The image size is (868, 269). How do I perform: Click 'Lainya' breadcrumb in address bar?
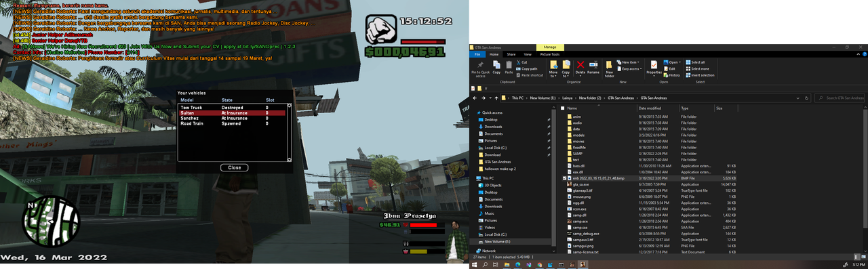coord(568,98)
